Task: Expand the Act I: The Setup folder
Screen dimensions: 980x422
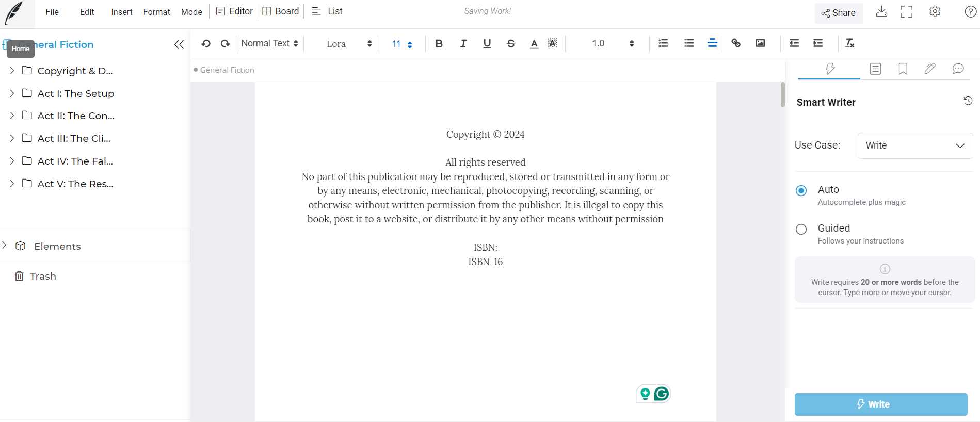Action: pos(12,93)
